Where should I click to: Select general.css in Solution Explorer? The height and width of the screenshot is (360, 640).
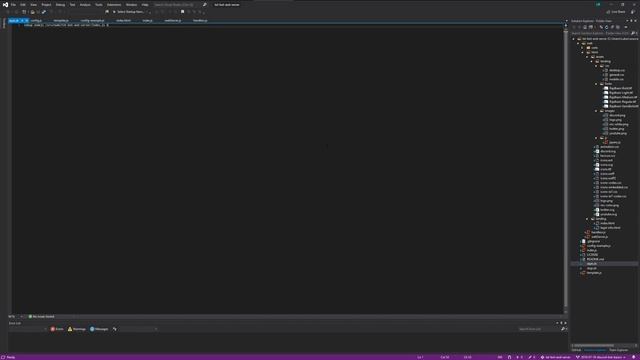(616, 75)
